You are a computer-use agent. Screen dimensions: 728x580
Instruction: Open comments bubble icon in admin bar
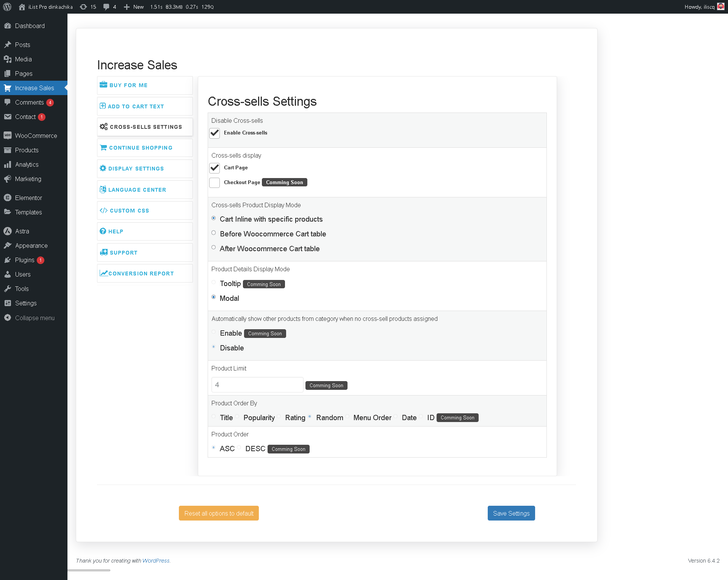(x=106, y=7)
